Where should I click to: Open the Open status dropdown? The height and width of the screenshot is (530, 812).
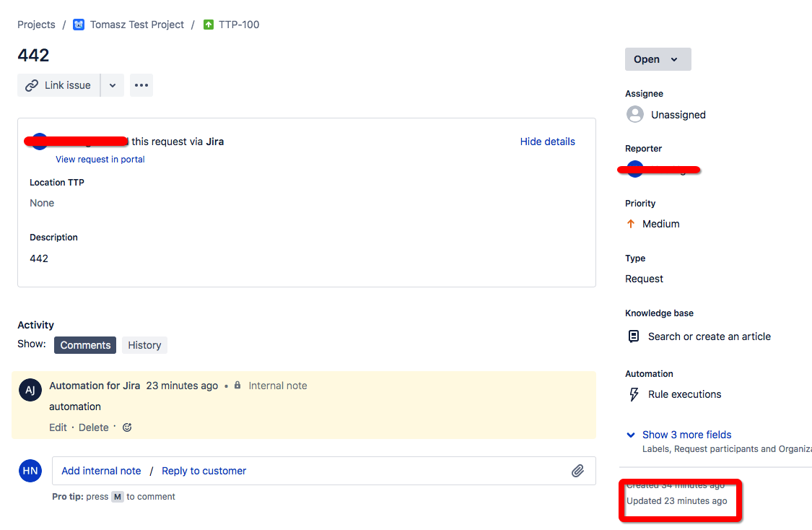(x=658, y=59)
